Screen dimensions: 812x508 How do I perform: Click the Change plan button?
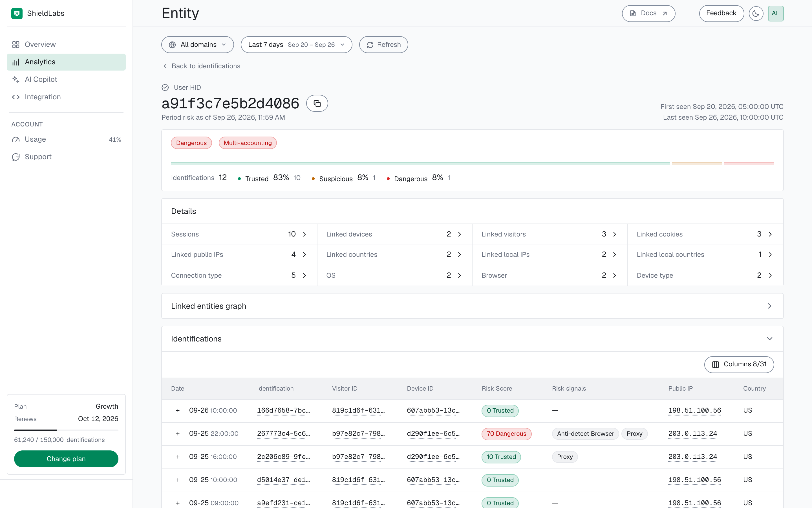66,459
